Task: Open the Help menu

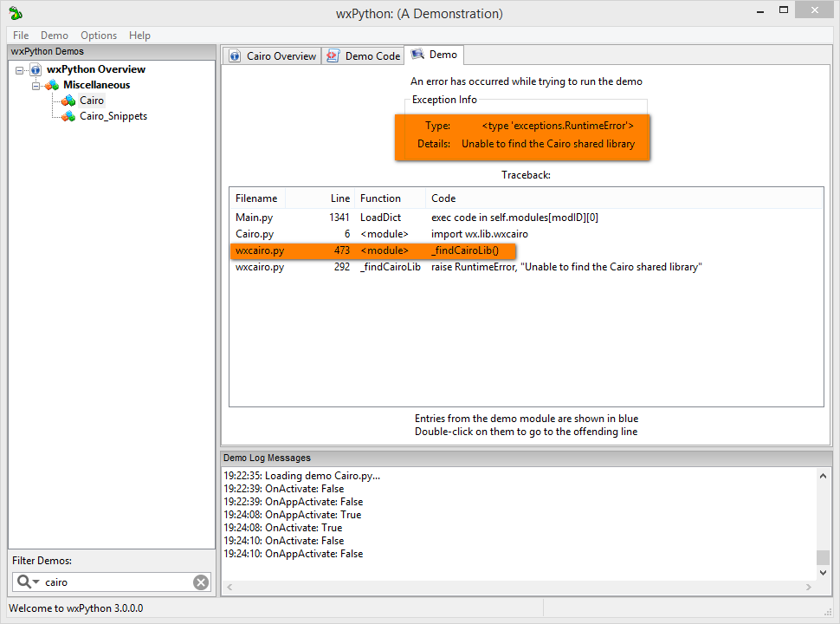Action: coord(139,36)
